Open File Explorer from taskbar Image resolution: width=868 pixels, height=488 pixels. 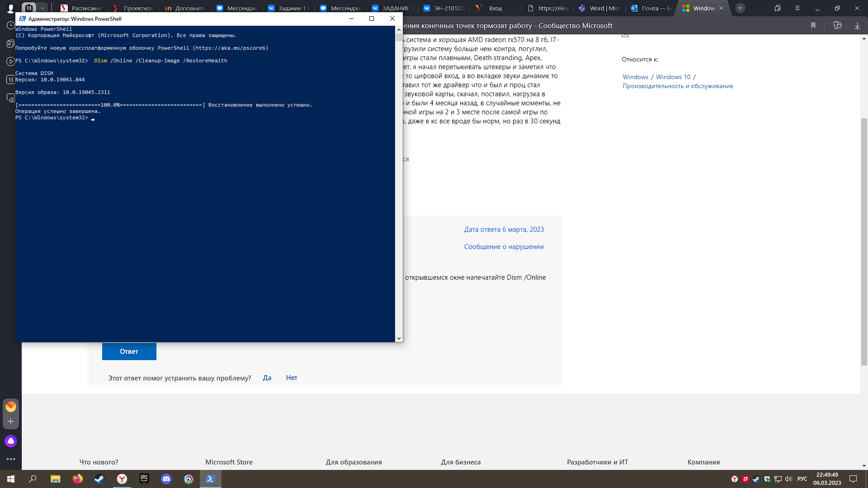point(55,479)
